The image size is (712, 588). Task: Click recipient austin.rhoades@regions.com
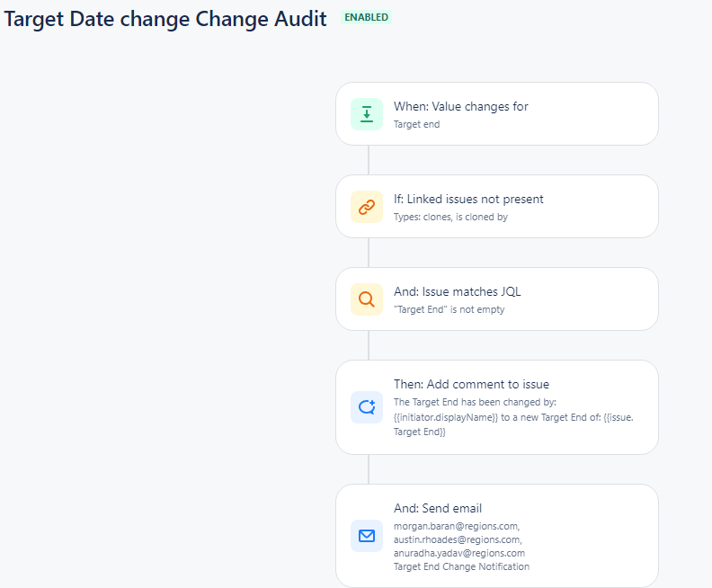458,539
